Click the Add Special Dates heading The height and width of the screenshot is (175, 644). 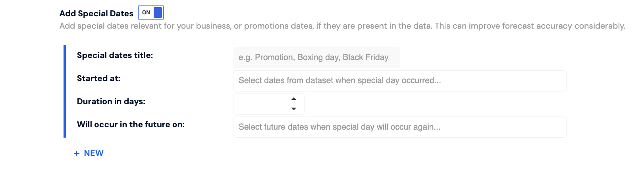(x=96, y=14)
